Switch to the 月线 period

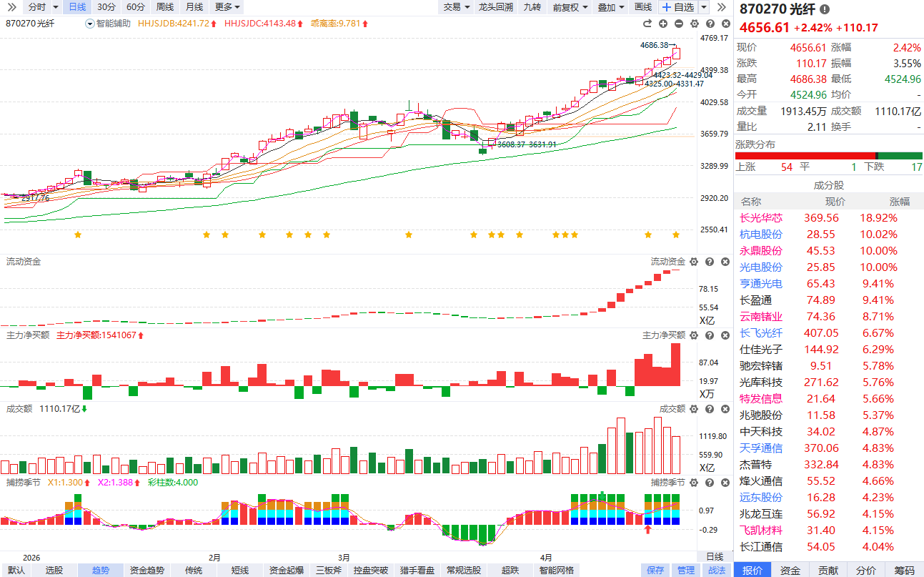pyautogui.click(x=194, y=7)
